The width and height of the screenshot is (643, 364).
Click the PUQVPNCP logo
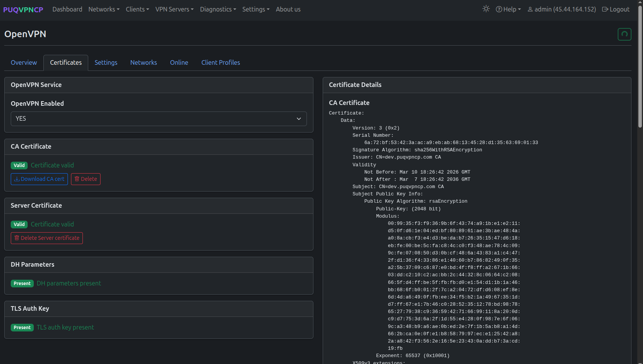tap(23, 10)
